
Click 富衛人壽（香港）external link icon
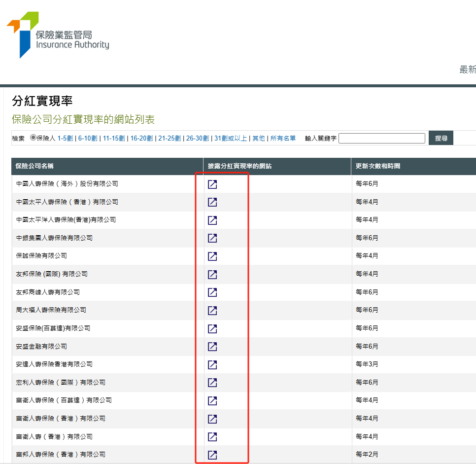tap(212, 437)
